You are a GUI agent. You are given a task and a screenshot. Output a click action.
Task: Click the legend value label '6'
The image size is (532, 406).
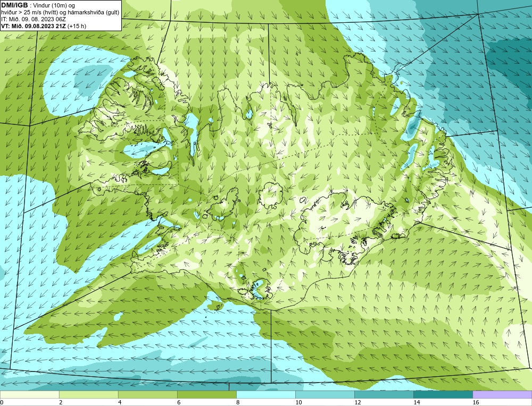click(x=179, y=402)
